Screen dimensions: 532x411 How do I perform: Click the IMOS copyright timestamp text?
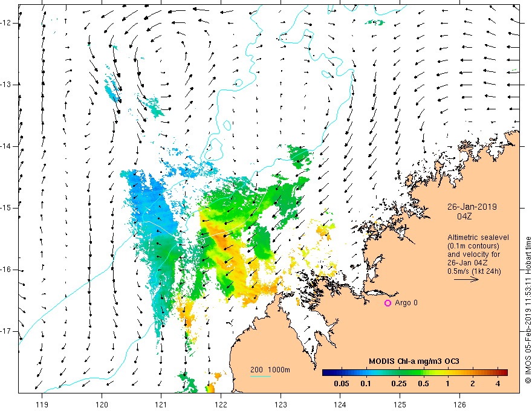point(528,310)
